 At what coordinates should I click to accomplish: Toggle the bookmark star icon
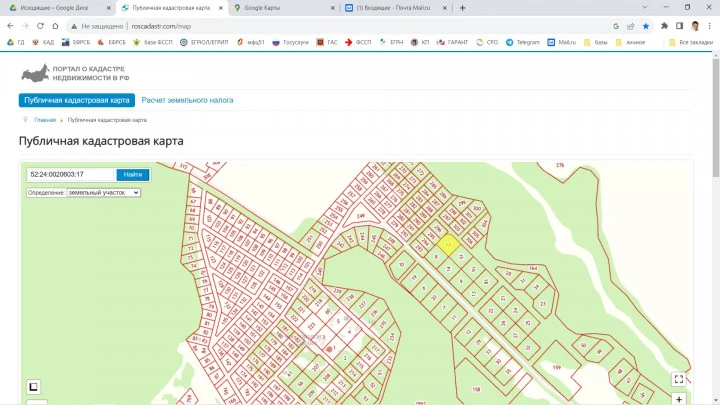click(x=646, y=26)
